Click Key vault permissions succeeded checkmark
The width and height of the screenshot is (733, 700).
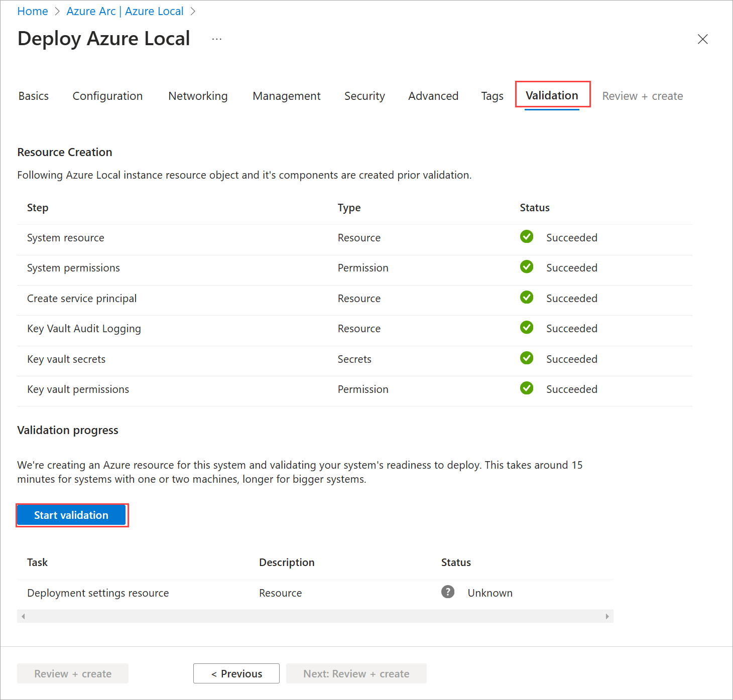point(526,388)
